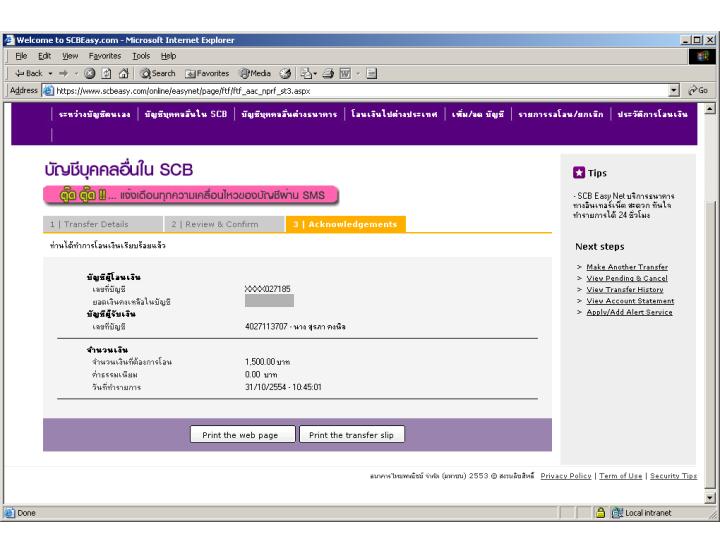Image resolution: width=720 pixels, height=540 pixels.
Task: Click the IE icon in title bar
Action: point(9,40)
